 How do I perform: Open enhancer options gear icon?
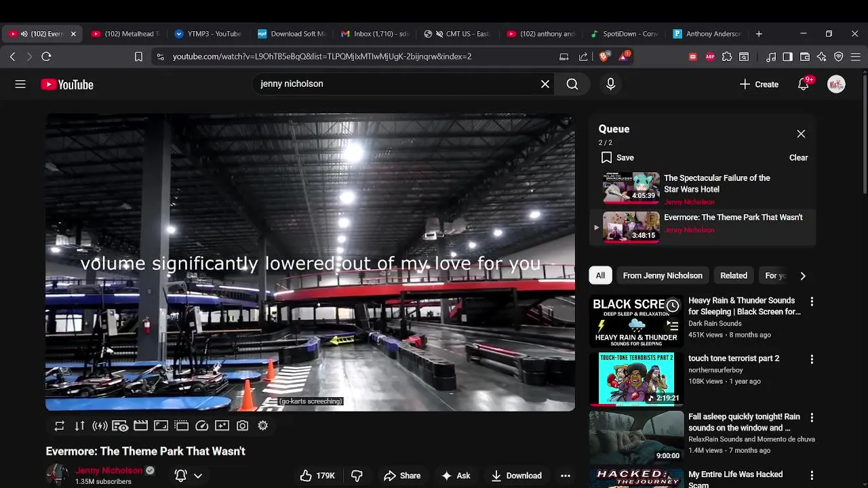coord(262,426)
